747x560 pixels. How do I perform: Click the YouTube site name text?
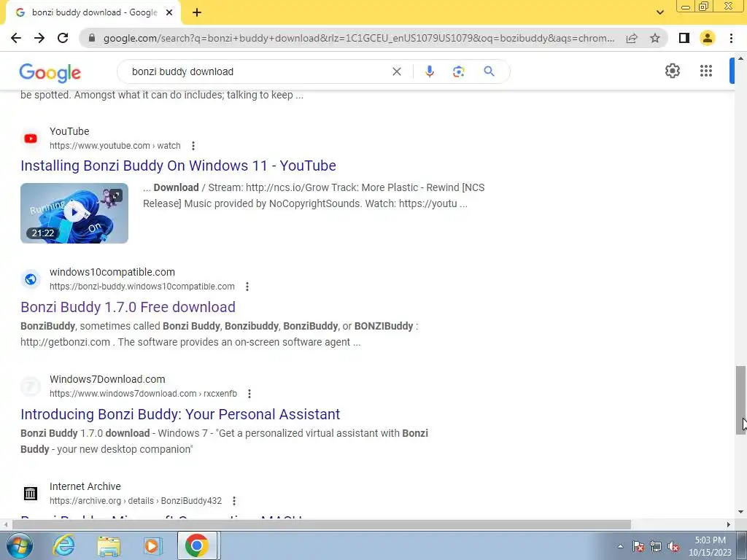coord(69,131)
